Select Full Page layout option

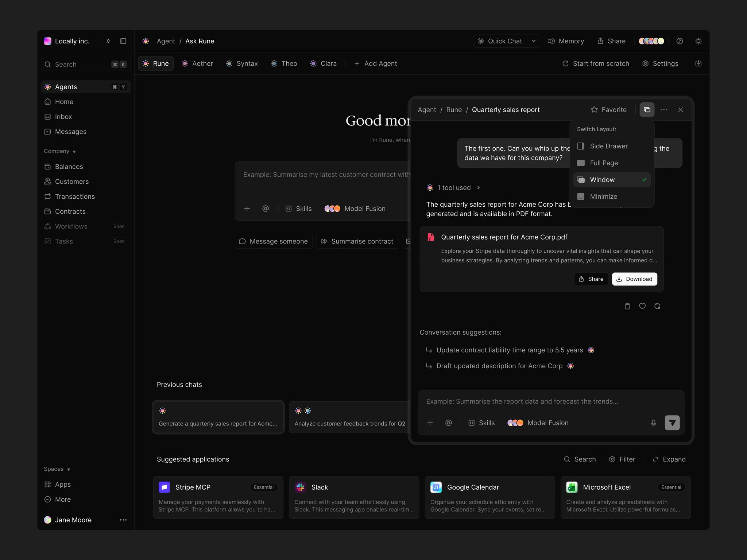coord(612,163)
